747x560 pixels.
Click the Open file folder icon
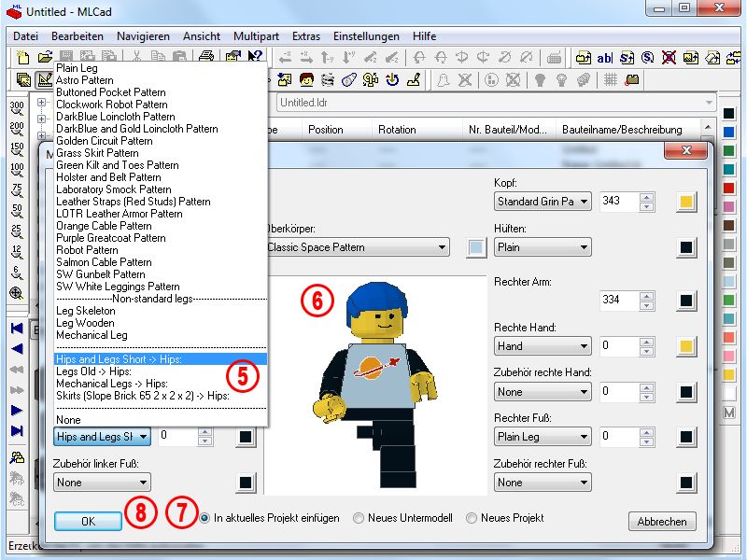click(44, 58)
